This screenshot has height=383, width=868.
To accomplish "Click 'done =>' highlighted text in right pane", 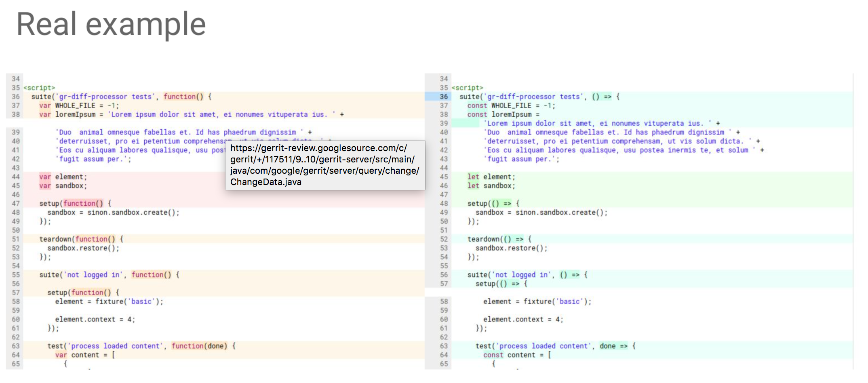I will [x=613, y=346].
